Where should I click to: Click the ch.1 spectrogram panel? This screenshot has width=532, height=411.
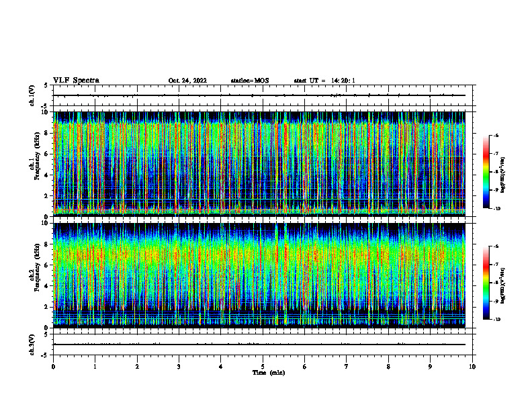click(259, 164)
